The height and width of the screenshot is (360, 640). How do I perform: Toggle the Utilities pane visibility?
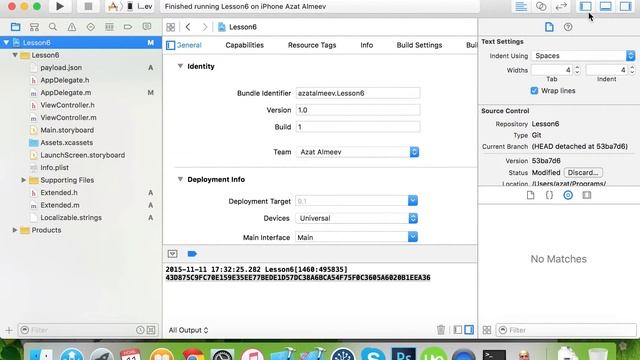[x=625, y=7]
